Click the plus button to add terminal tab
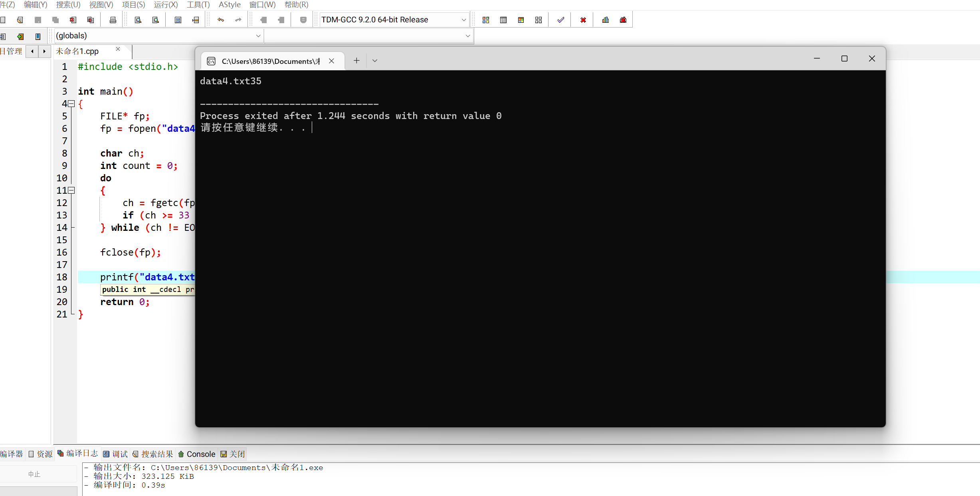980x496 pixels. point(356,61)
